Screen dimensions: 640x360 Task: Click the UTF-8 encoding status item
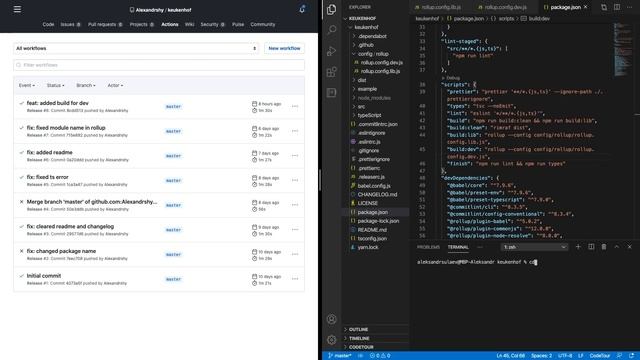click(565, 356)
